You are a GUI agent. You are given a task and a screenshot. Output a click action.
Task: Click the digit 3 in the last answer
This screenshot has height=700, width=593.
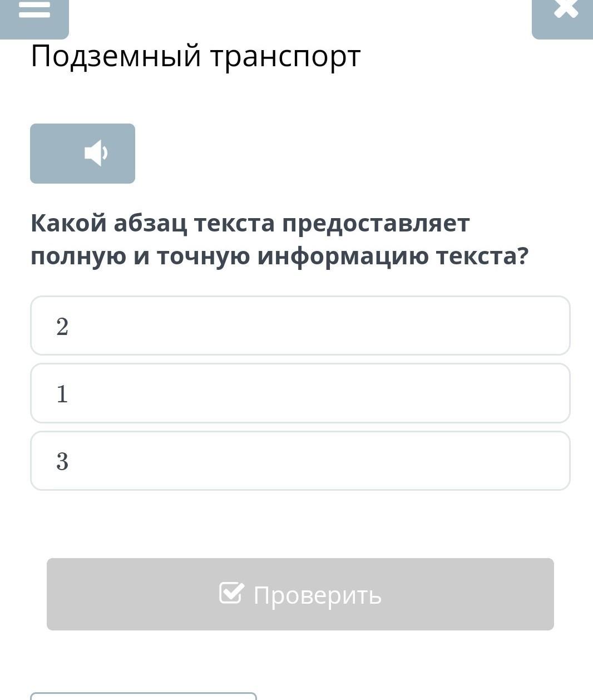coord(62,461)
